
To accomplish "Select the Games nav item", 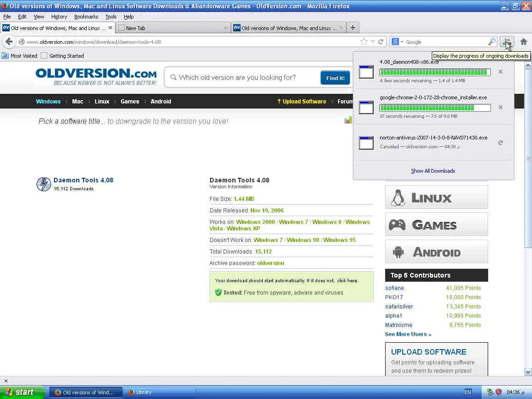I will [130, 101].
